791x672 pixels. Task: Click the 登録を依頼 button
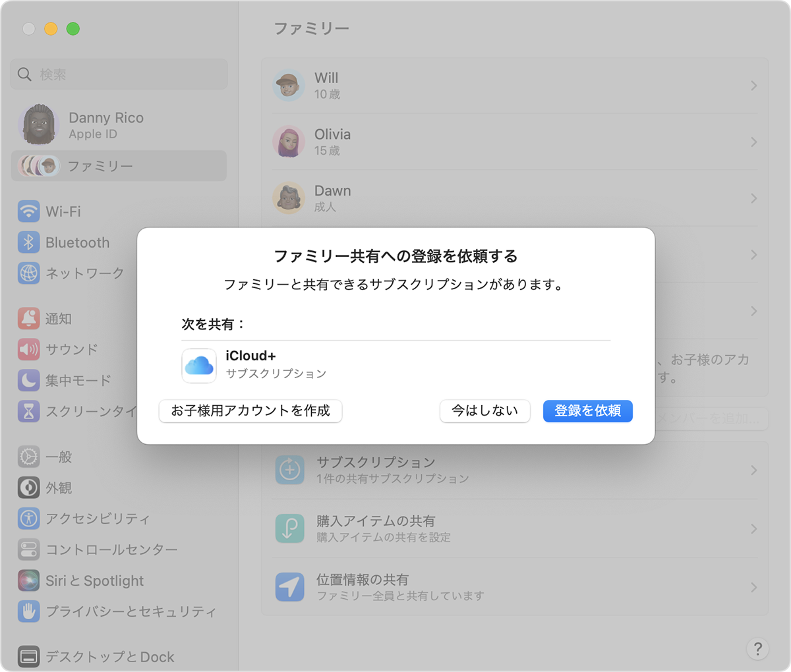click(x=587, y=411)
